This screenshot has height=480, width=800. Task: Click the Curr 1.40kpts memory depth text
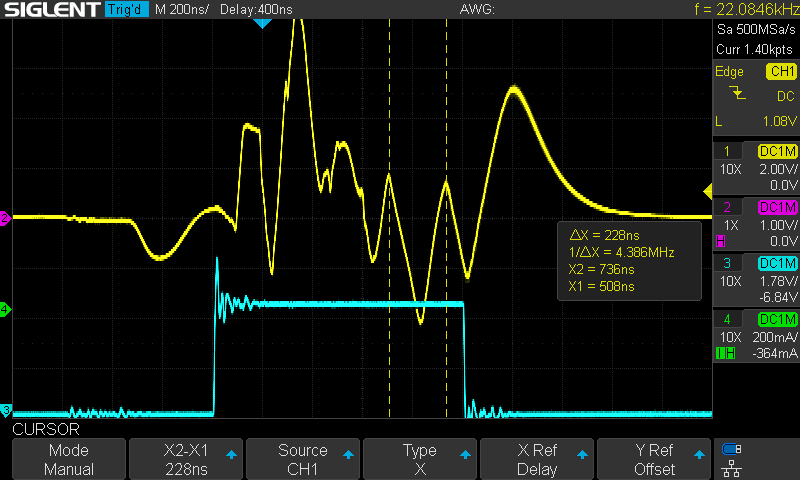[754, 49]
